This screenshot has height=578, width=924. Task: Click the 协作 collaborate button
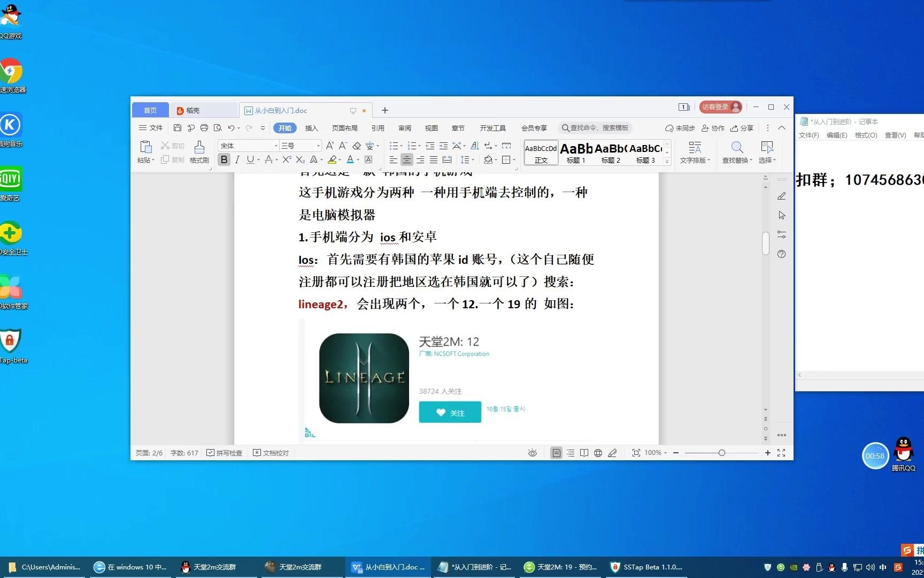click(713, 128)
